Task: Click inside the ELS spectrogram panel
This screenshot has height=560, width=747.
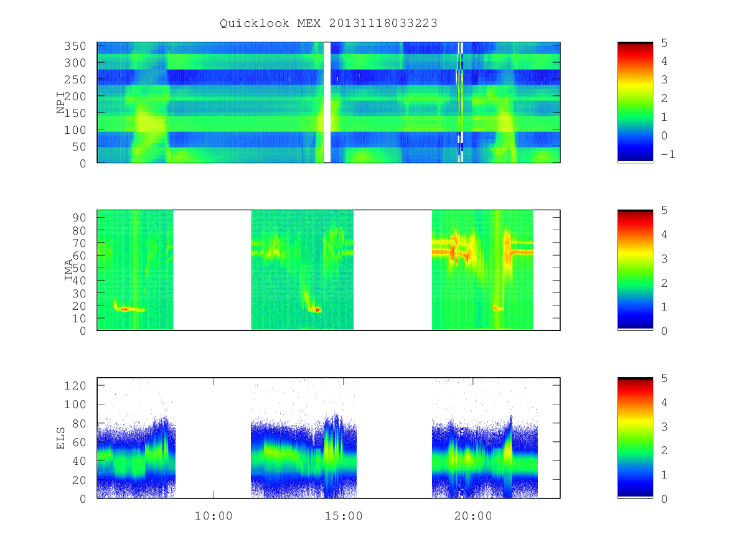Action: [x=329, y=438]
